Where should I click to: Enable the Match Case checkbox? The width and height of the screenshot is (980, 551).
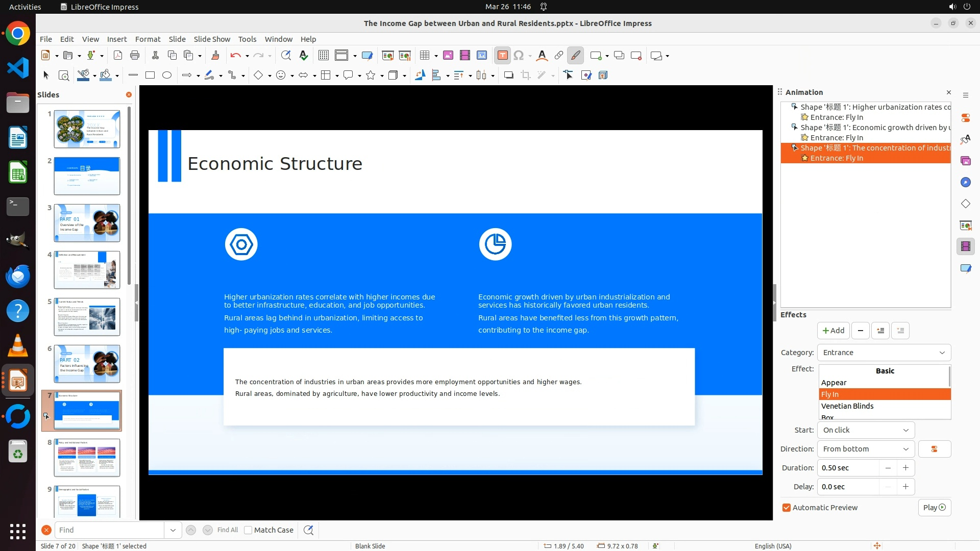pos(248,530)
